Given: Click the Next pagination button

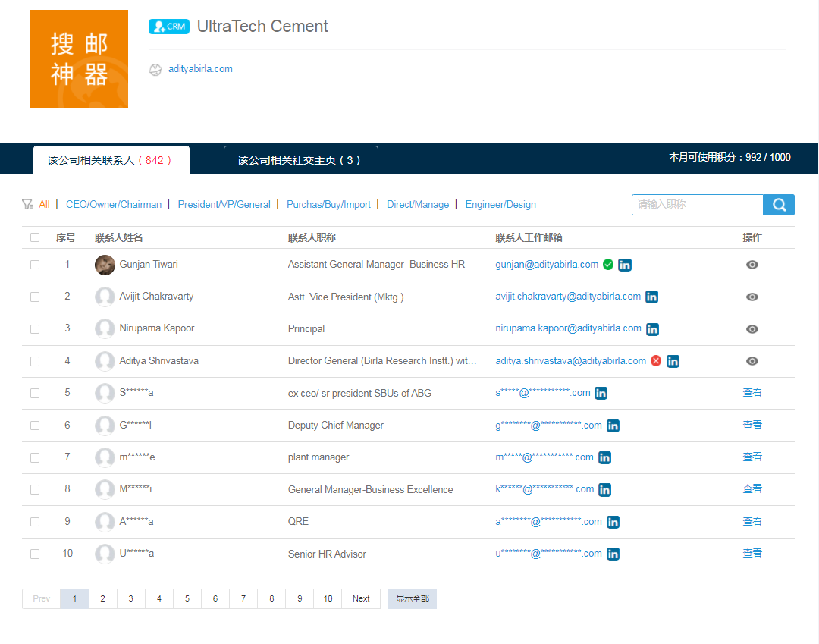Looking at the screenshot, I should pos(361,598).
